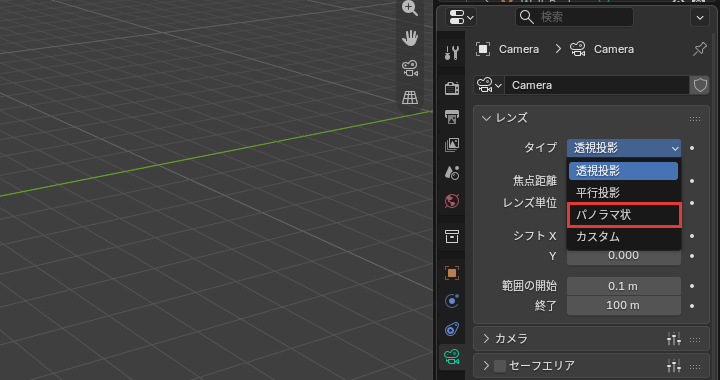Open the browse camera data dropdown

(x=489, y=85)
